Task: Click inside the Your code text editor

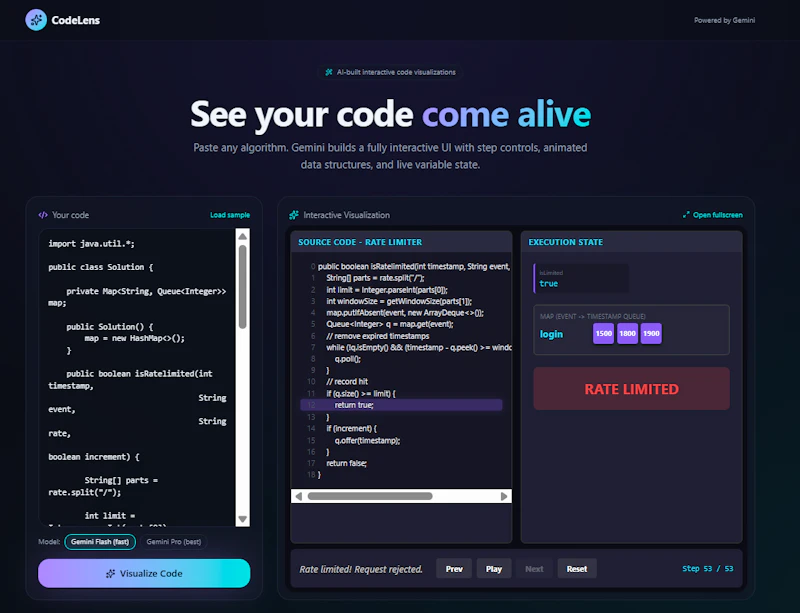Action: [137, 378]
